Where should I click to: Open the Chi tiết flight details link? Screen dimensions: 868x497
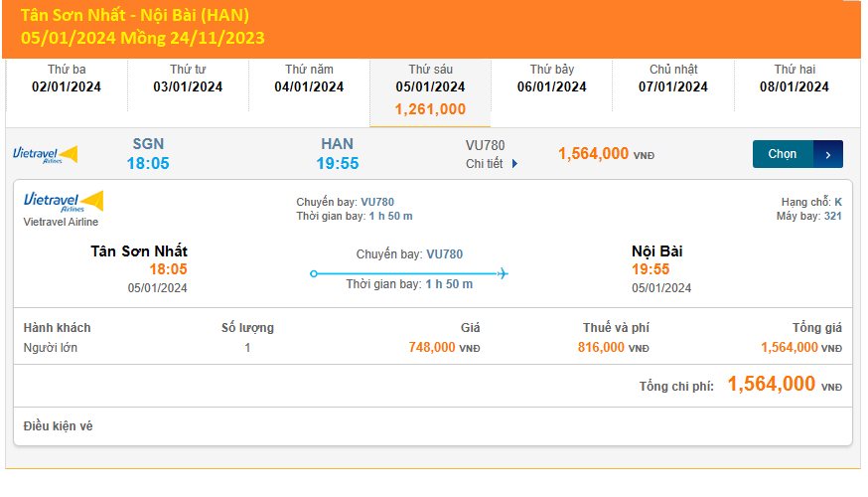click(485, 164)
